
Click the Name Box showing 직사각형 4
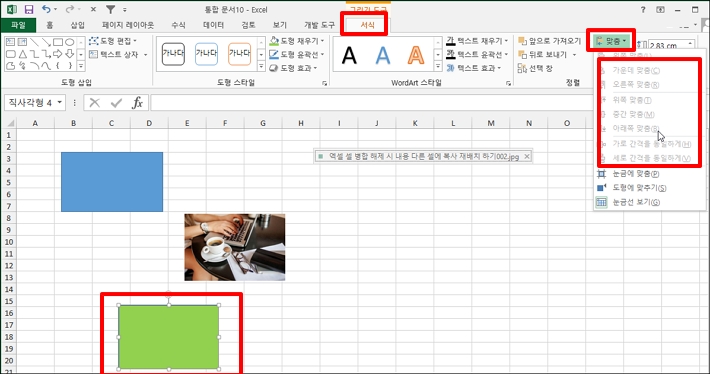35,103
